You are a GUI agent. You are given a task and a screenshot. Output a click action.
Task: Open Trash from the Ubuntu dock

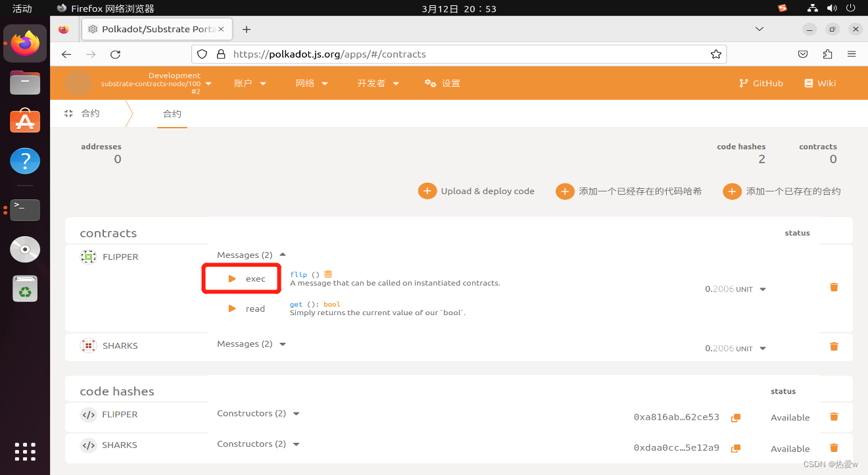tap(25, 289)
